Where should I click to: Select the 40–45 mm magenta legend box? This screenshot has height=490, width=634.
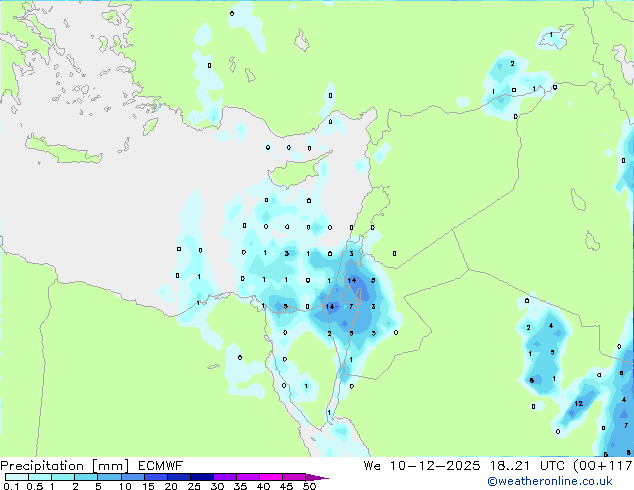[x=271, y=477]
